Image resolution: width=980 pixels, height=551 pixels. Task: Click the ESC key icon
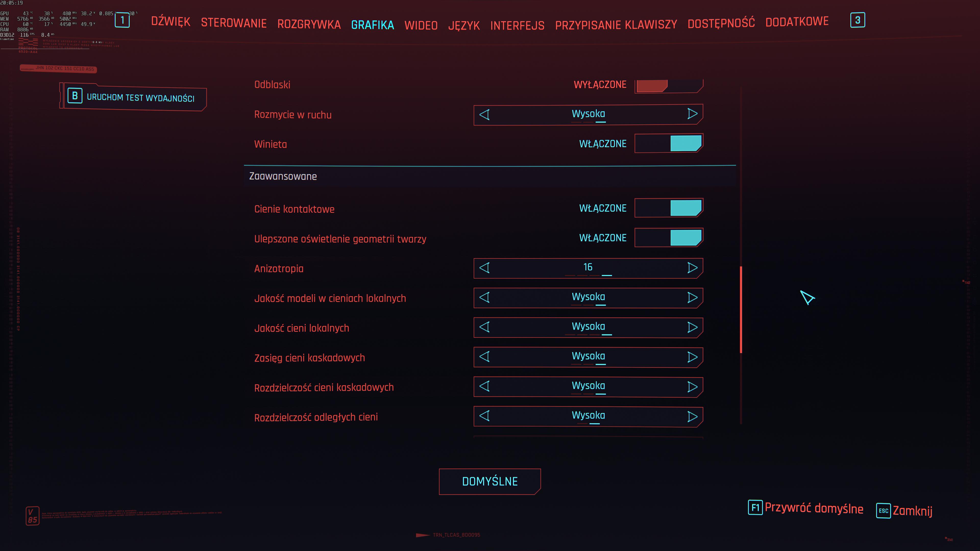[x=883, y=511]
